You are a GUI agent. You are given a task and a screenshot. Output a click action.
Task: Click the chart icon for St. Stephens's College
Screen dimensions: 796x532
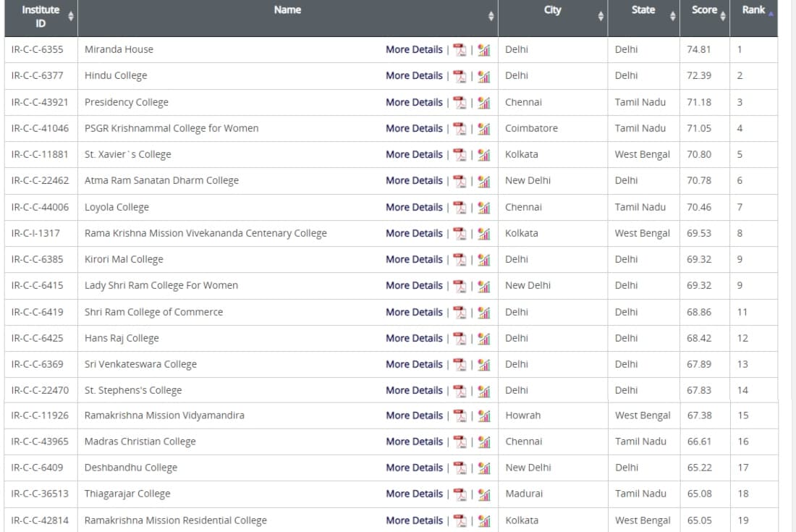pos(484,391)
